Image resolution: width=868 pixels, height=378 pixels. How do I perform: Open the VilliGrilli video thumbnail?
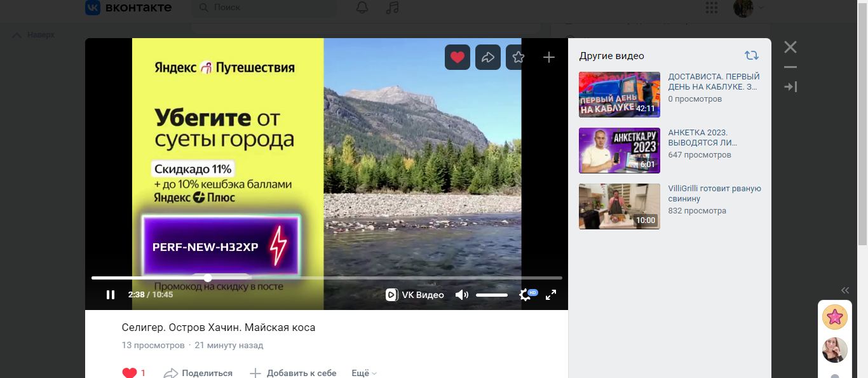pos(620,206)
